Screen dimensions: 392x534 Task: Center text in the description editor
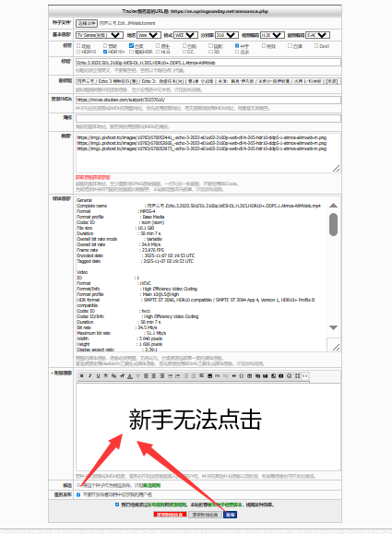click(153, 376)
